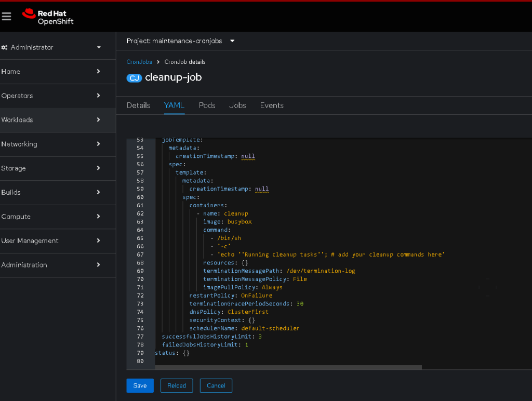Screen dimensions: 532x401
Task: Open the hamburger navigation menu
Action: [6, 16]
